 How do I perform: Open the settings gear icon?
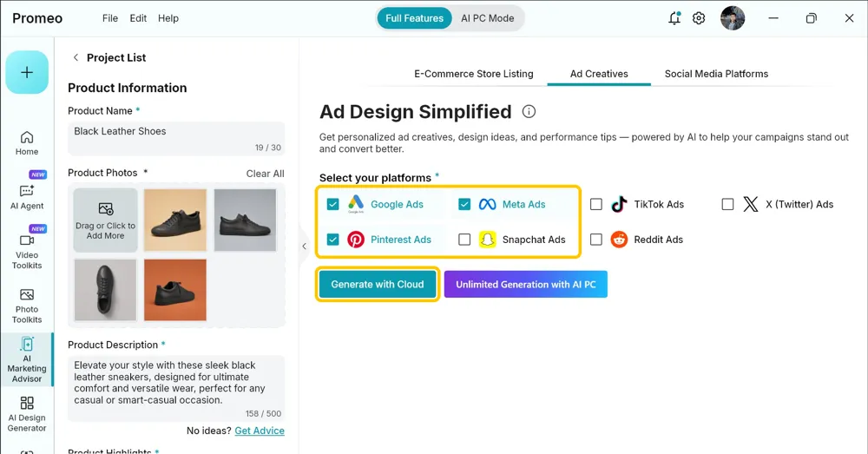tap(699, 18)
